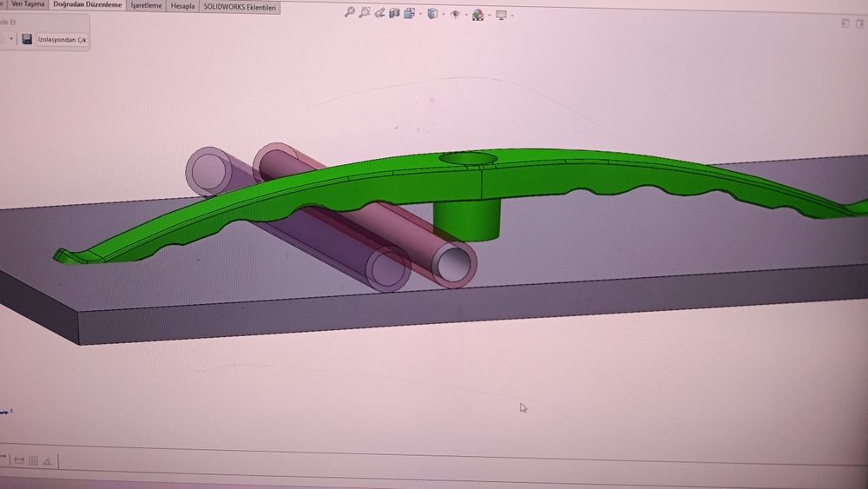Click the tile-window icon at top right
Screen dimensions: 868x489
[845, 23]
